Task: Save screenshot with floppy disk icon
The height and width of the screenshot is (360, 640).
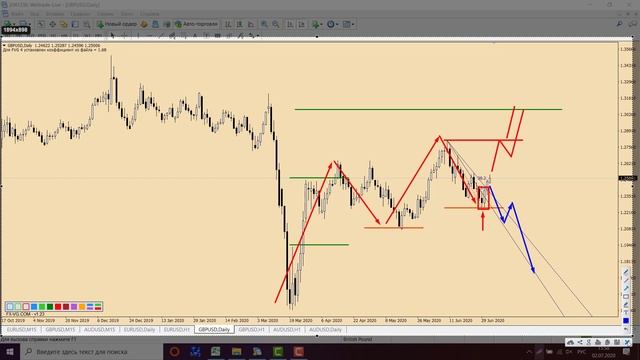Action: [x=617, y=342]
